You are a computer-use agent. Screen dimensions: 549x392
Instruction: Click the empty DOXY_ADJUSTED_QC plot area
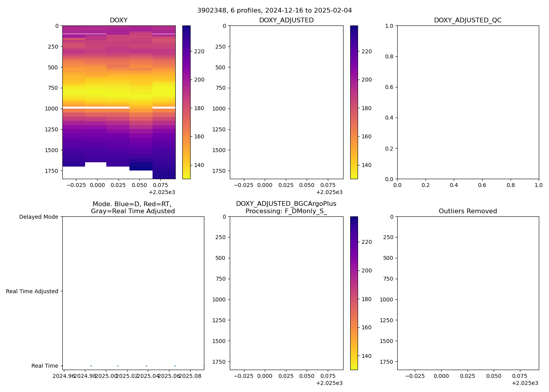467,102
